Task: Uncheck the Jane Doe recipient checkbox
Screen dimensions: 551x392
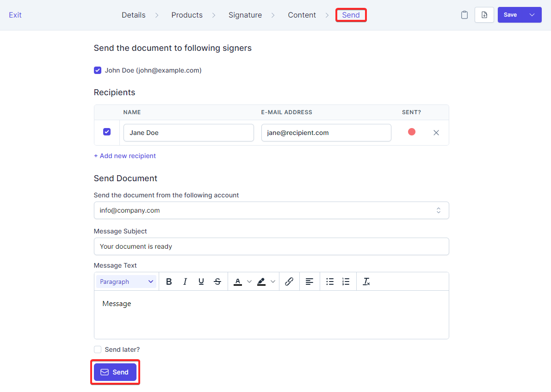Action: 107,132
